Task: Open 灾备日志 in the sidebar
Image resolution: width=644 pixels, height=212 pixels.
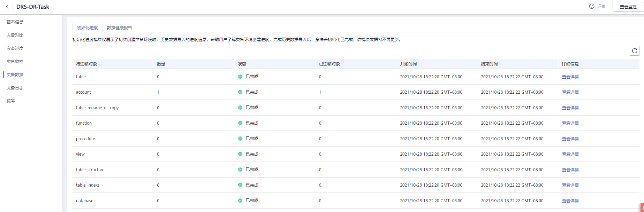Action: click(15, 88)
